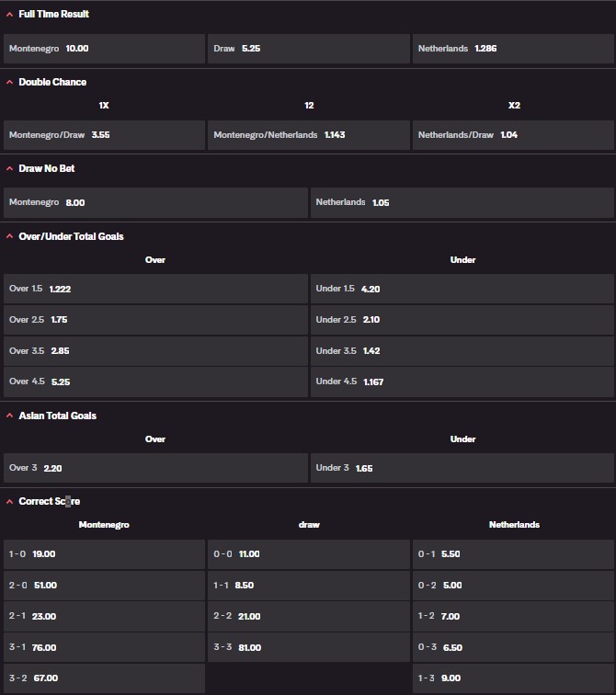Choose Under 3.5 goals at 1.42
Image resolution: width=616 pixels, height=695 pixels.
462,351
